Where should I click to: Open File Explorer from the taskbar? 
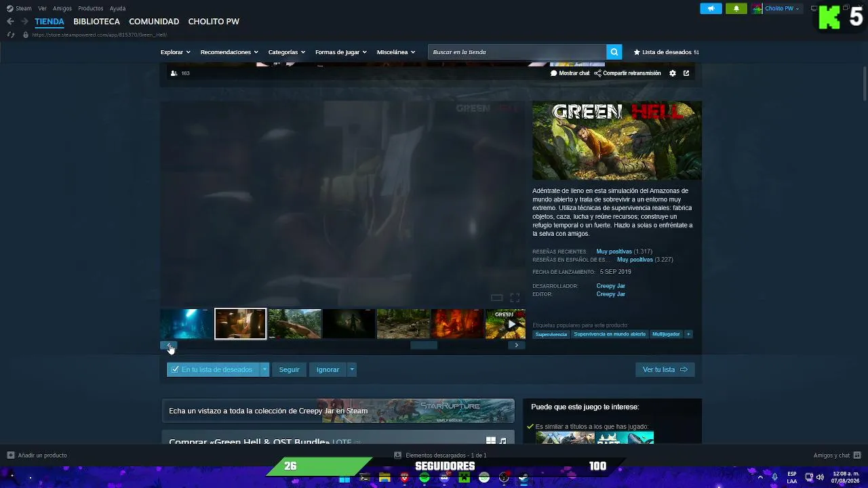coord(384,479)
